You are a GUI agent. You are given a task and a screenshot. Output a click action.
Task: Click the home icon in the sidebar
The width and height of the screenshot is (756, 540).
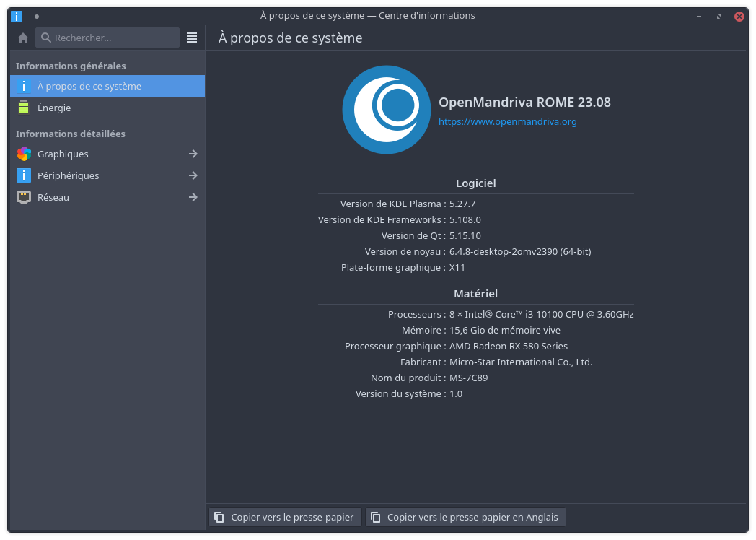point(22,38)
